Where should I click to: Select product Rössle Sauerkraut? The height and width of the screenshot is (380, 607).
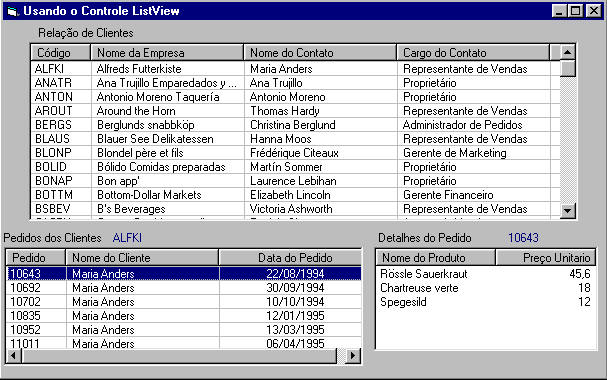424,274
